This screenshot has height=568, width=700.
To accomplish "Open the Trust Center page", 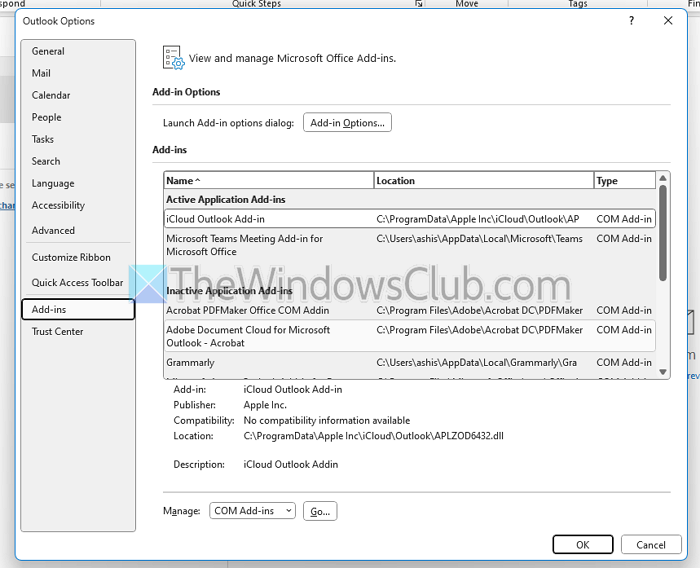I will 57,331.
